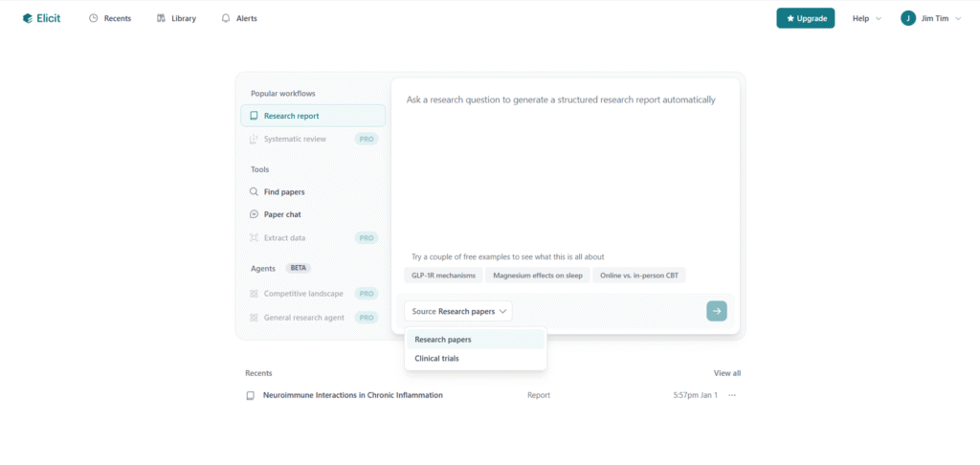
Task: Click the View all link
Action: tap(726, 373)
